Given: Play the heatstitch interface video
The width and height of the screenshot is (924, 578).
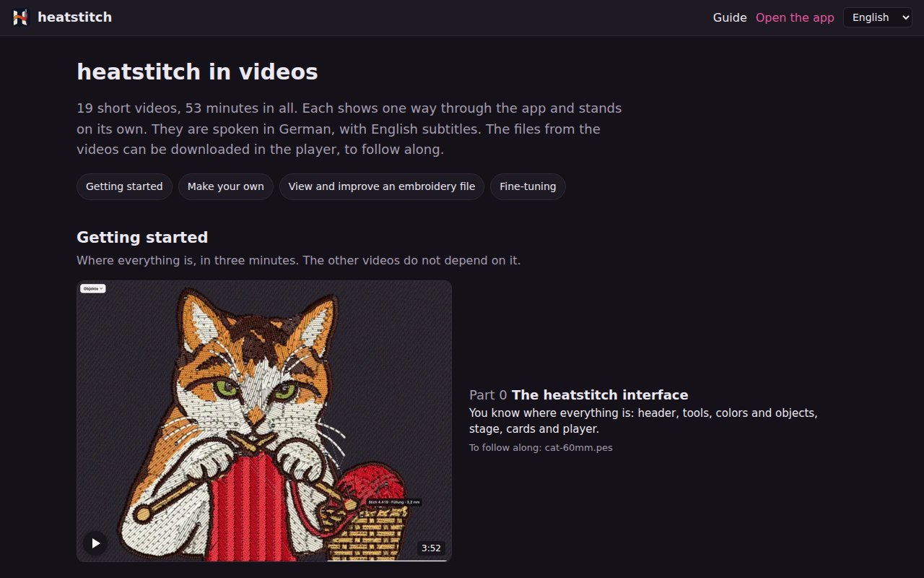Looking at the screenshot, I should pyautogui.click(x=95, y=543).
